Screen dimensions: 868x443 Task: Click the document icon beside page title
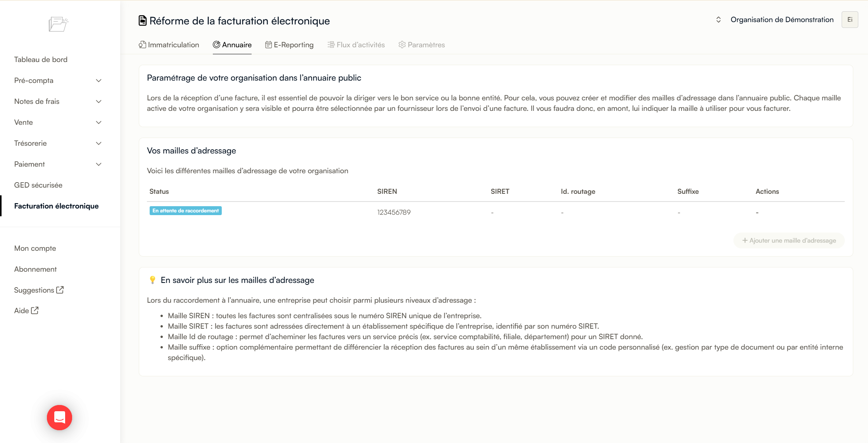[x=143, y=21]
